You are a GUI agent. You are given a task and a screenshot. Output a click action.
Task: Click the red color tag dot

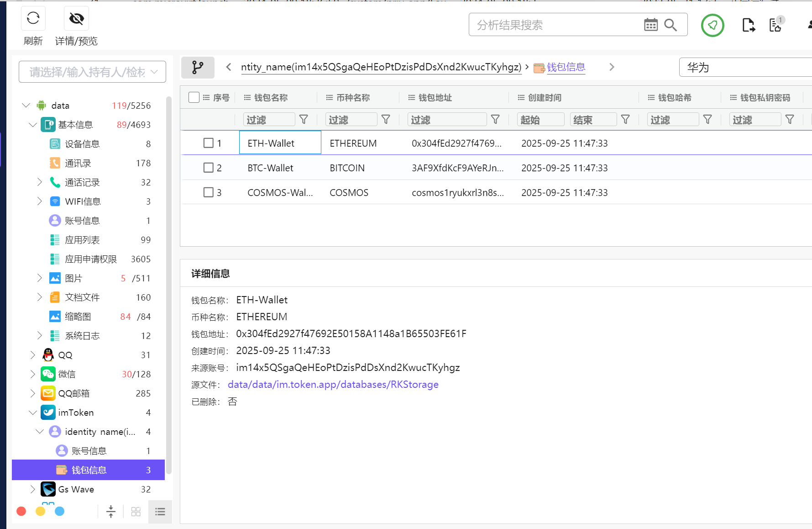[x=21, y=511]
